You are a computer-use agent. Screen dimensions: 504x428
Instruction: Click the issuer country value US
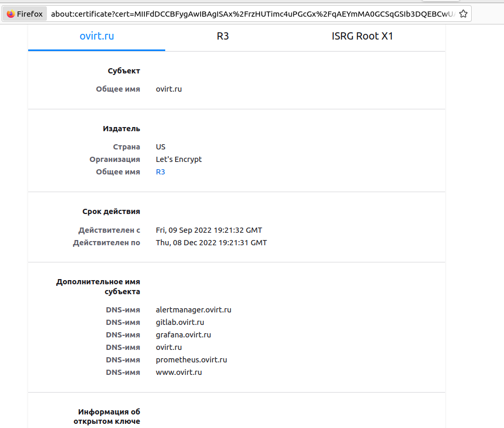[x=161, y=147]
